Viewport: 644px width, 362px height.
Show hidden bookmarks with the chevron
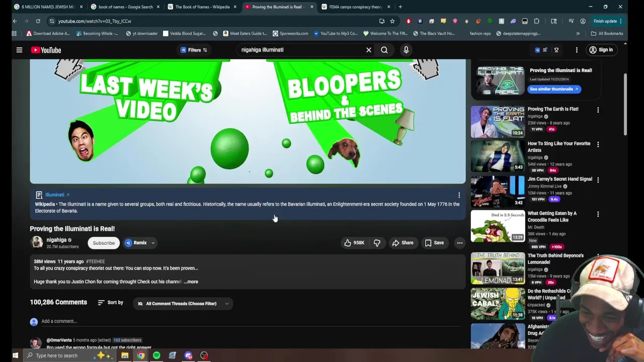tap(578, 34)
